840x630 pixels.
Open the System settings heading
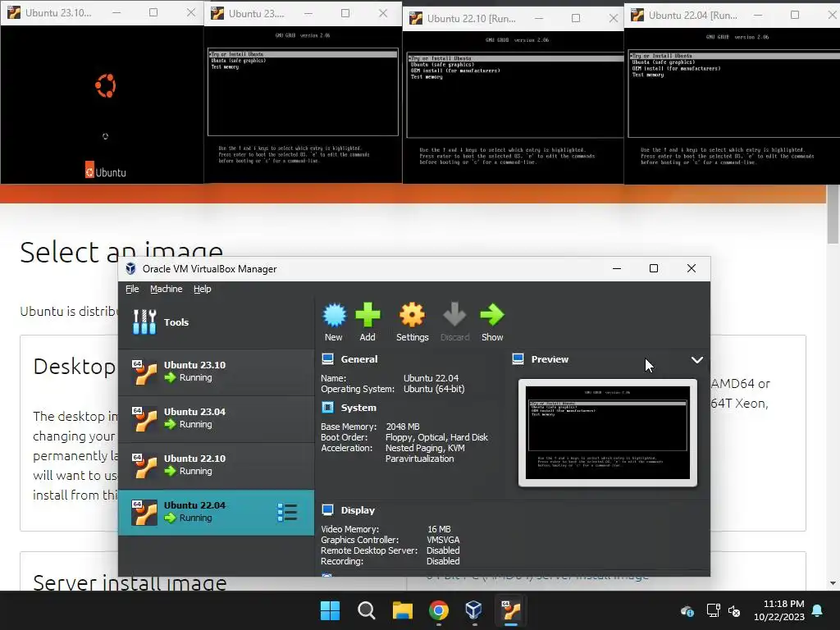click(358, 408)
